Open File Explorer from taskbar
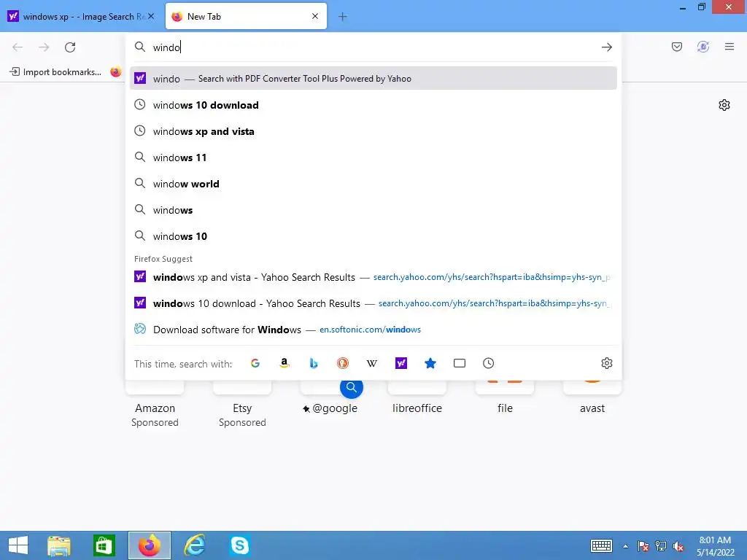Image resolution: width=747 pixels, height=560 pixels. pos(59,545)
